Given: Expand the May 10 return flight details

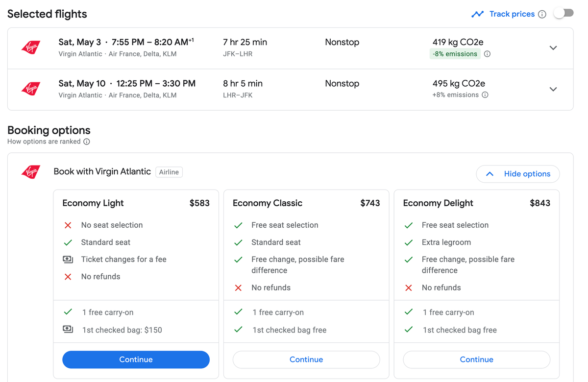Looking at the screenshot, I should [x=553, y=89].
